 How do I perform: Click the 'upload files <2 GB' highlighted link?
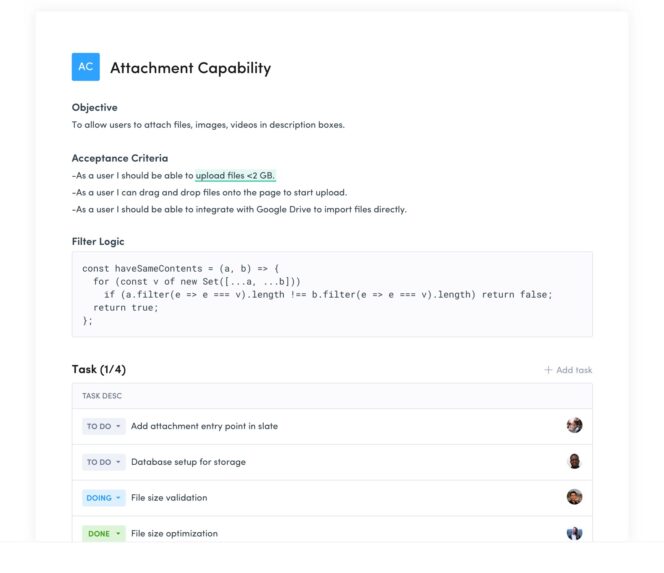click(x=235, y=175)
